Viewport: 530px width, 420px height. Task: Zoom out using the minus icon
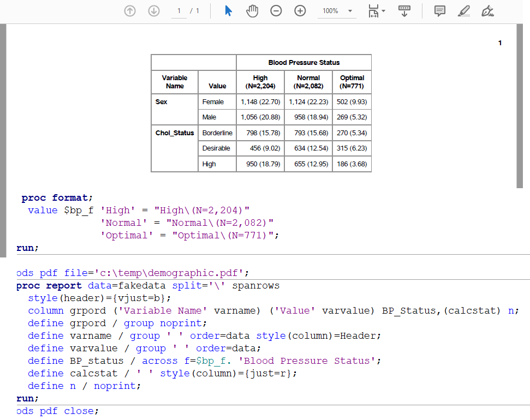click(x=276, y=10)
